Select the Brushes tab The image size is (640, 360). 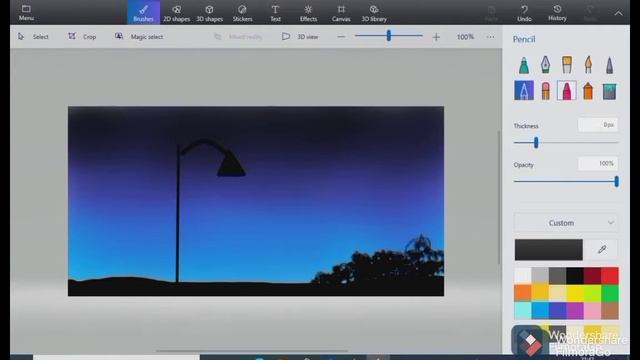tap(143, 13)
